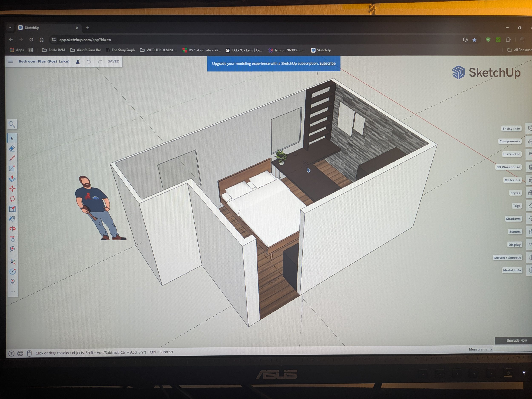Open the SketchUp bookmark
Screen dimensions: 532x399
pos(321,50)
